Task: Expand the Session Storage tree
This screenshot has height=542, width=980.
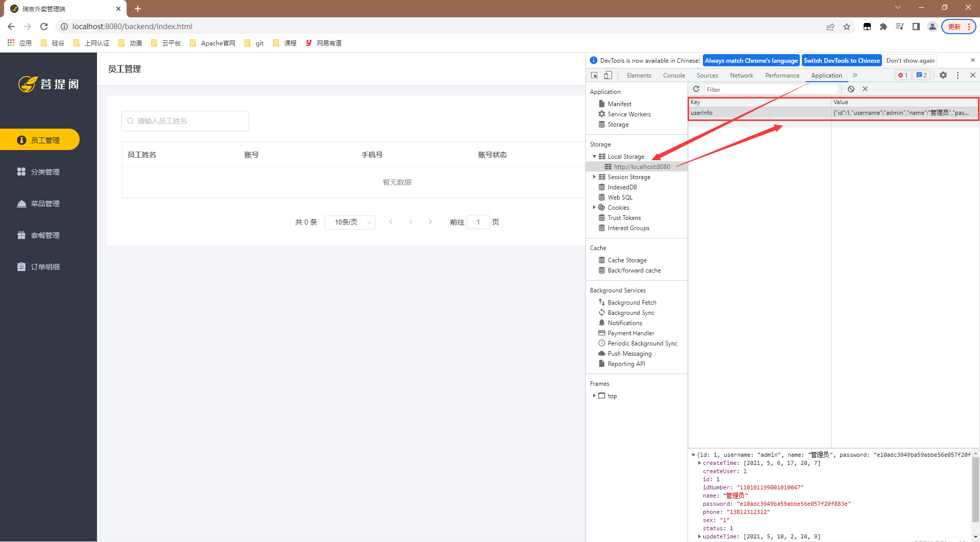Action: [594, 177]
